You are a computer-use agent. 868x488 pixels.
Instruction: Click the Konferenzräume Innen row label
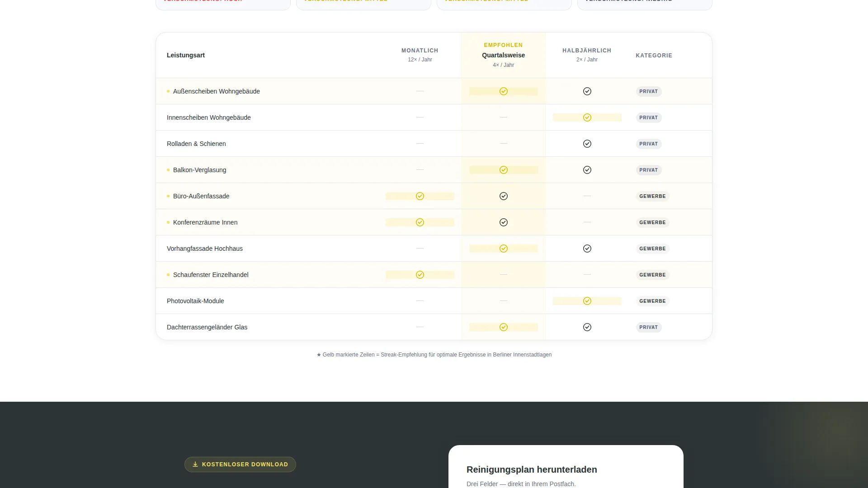[205, 222]
